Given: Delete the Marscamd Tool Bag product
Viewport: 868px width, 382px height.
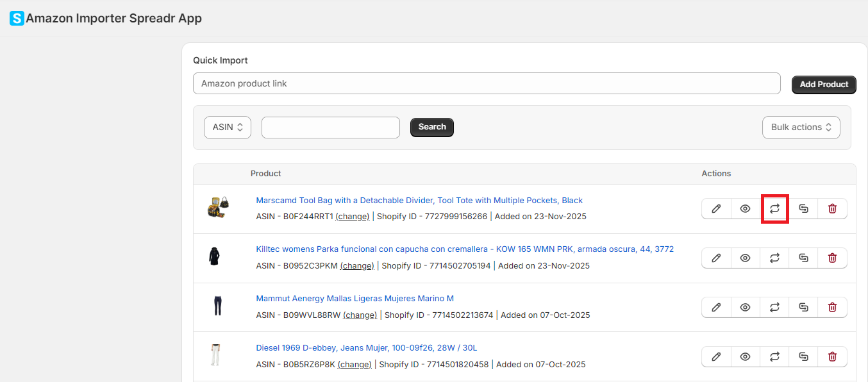Looking at the screenshot, I should click(832, 208).
